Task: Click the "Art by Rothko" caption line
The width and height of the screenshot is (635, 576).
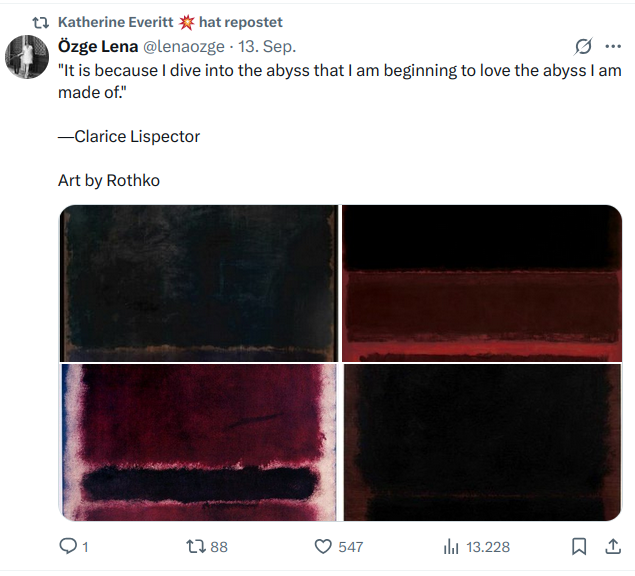Action: (x=109, y=181)
